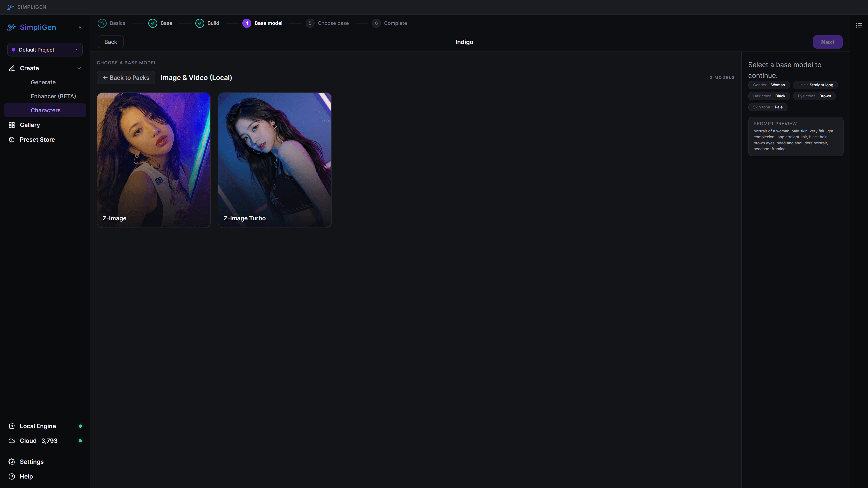Go to the Gallery section
Image resolution: width=868 pixels, height=488 pixels.
(30, 125)
